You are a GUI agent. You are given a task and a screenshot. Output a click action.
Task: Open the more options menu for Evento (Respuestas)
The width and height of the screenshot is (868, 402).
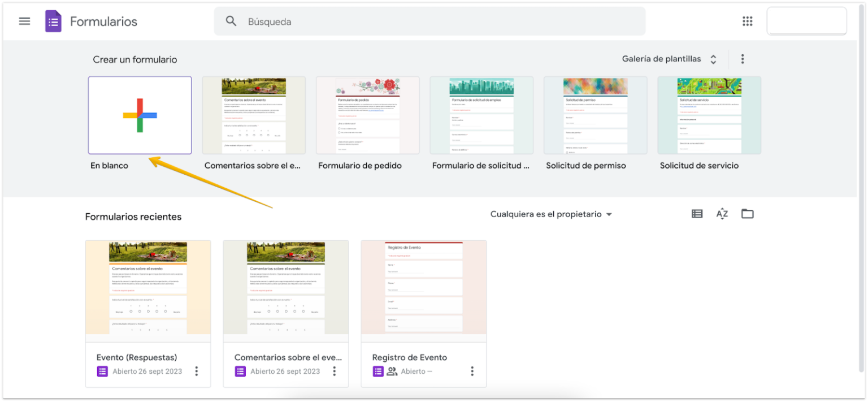coord(196,371)
